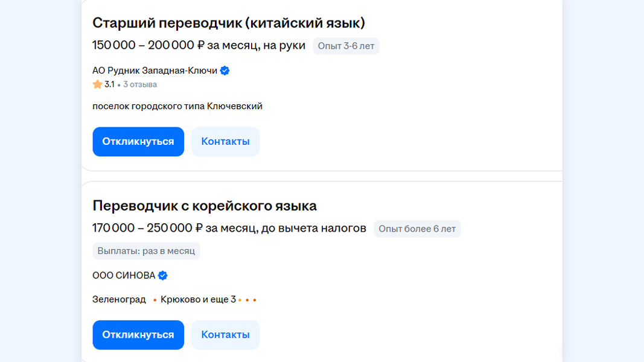Click the star rating icon showing 3.1

[97, 84]
